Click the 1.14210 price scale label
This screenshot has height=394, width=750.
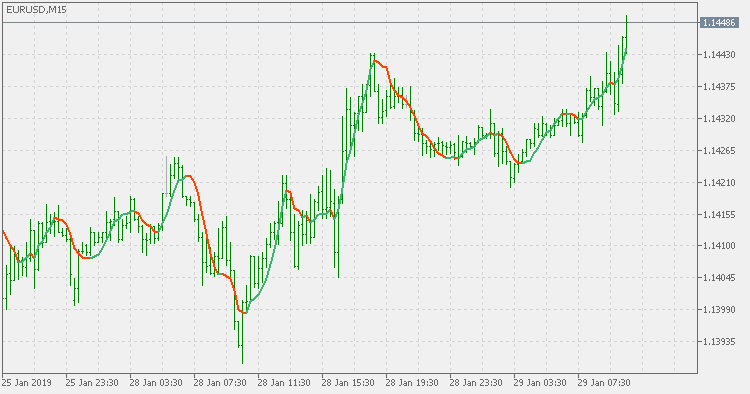(x=719, y=182)
